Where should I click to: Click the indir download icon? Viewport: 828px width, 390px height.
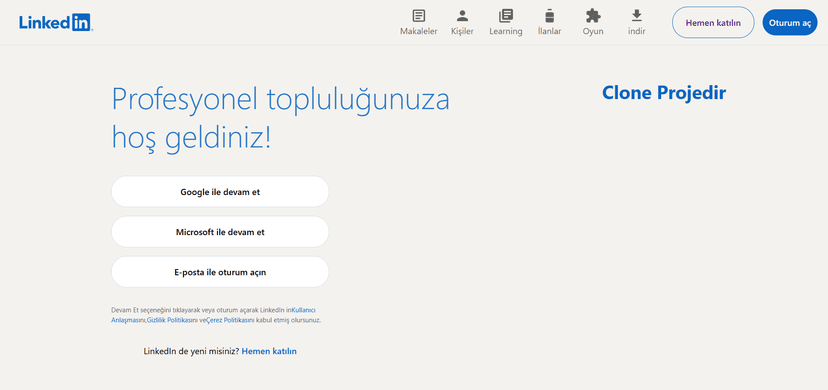(x=637, y=16)
